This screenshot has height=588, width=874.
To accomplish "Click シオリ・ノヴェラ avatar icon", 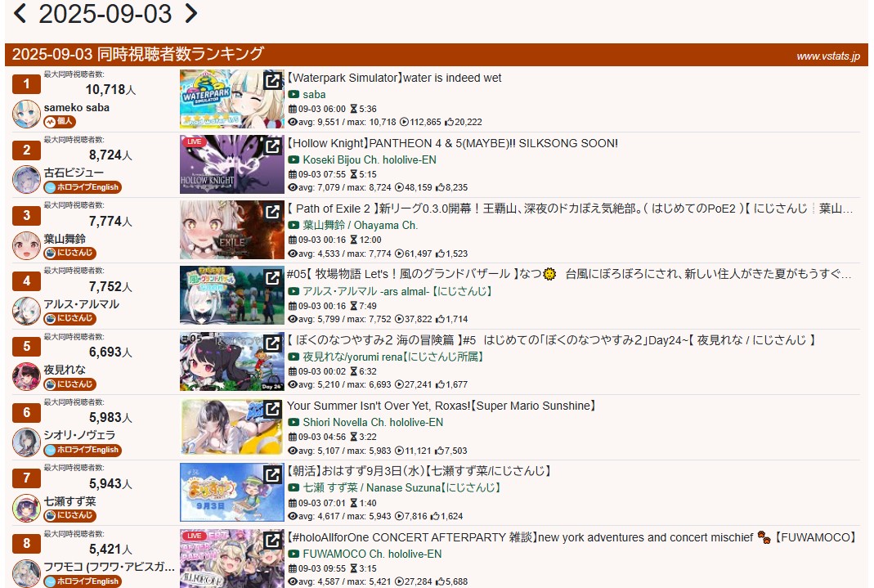I will pyautogui.click(x=26, y=442).
